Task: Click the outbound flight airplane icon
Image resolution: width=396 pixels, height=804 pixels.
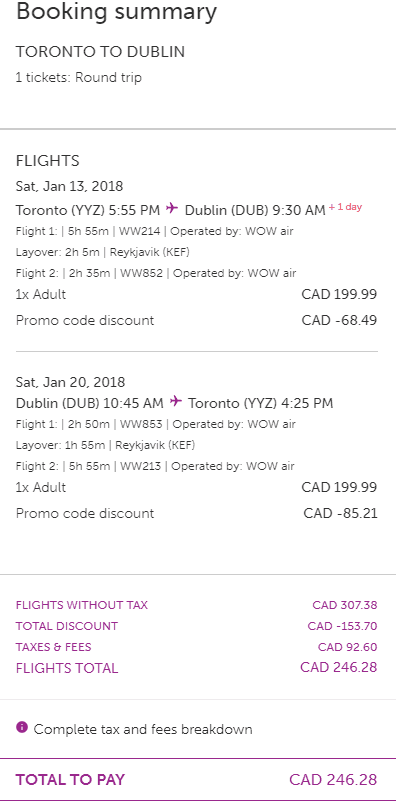Action: pos(172,209)
